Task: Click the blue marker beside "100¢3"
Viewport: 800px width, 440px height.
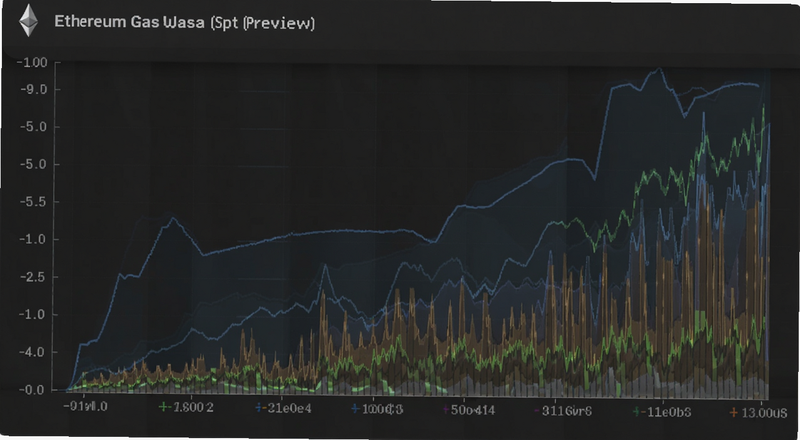Action: point(355,408)
